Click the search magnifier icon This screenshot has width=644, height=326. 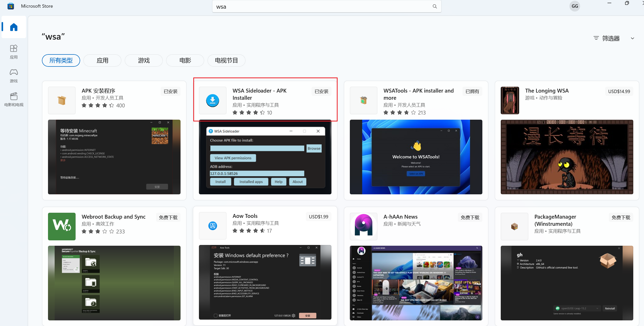click(435, 6)
